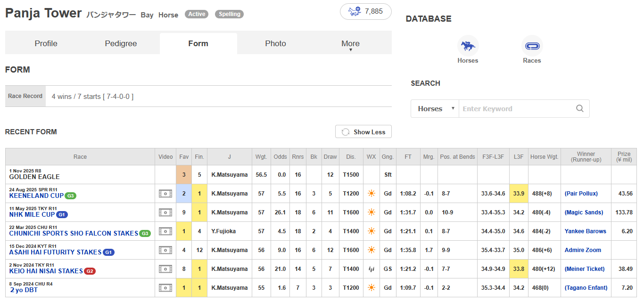Open the Meiner Ticket horse link
This screenshot has width=644, height=302.
tap(584, 269)
